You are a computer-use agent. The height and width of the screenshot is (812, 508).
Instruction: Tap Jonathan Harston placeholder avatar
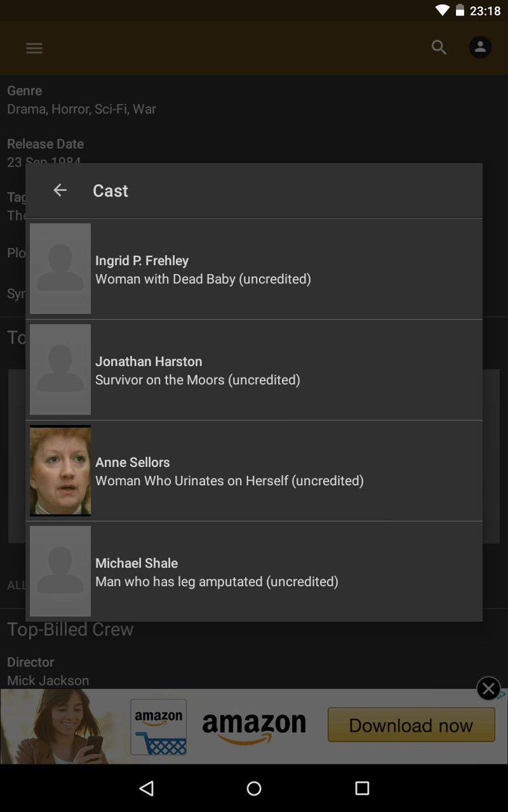[x=60, y=369]
